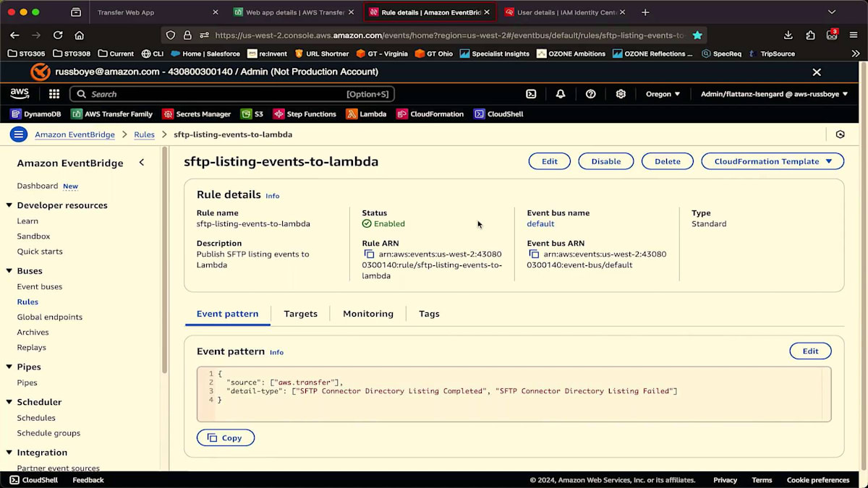
Task: Go to Amazon EventBridge breadcrumb
Action: 75,134
